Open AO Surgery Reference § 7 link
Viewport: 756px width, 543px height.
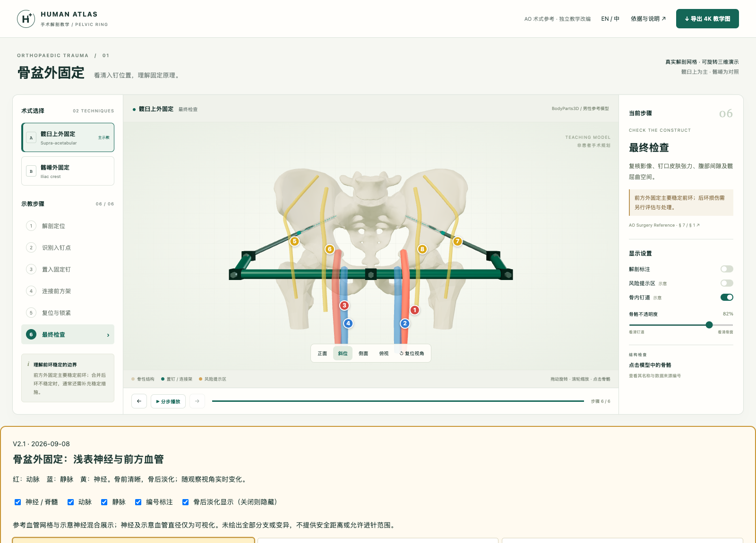pyautogui.click(x=664, y=225)
